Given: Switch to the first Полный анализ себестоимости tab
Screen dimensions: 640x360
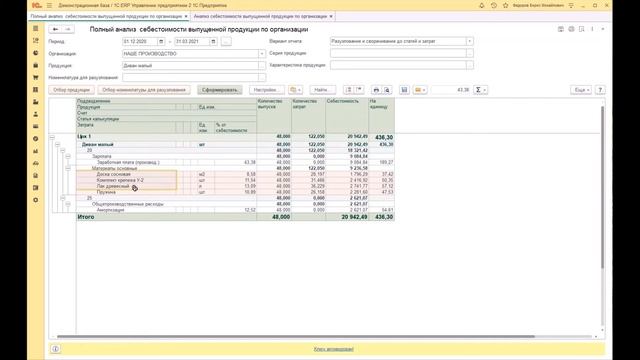Looking at the screenshot, I should [x=106, y=16].
